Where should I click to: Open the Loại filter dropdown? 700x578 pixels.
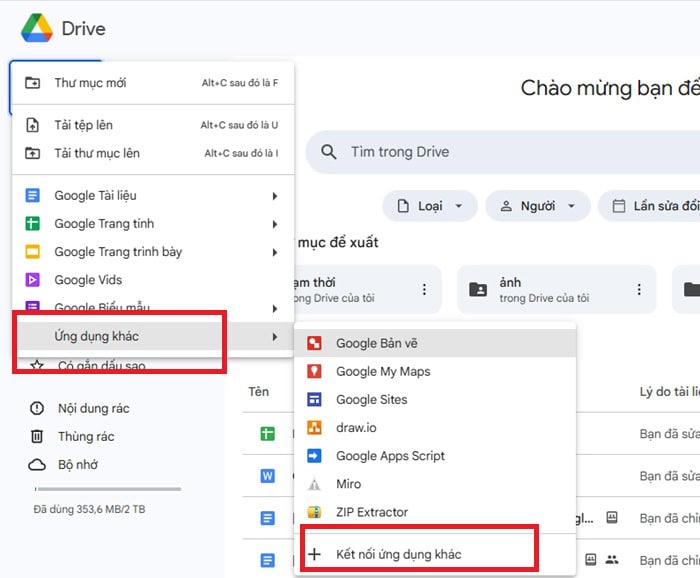pyautogui.click(x=429, y=206)
